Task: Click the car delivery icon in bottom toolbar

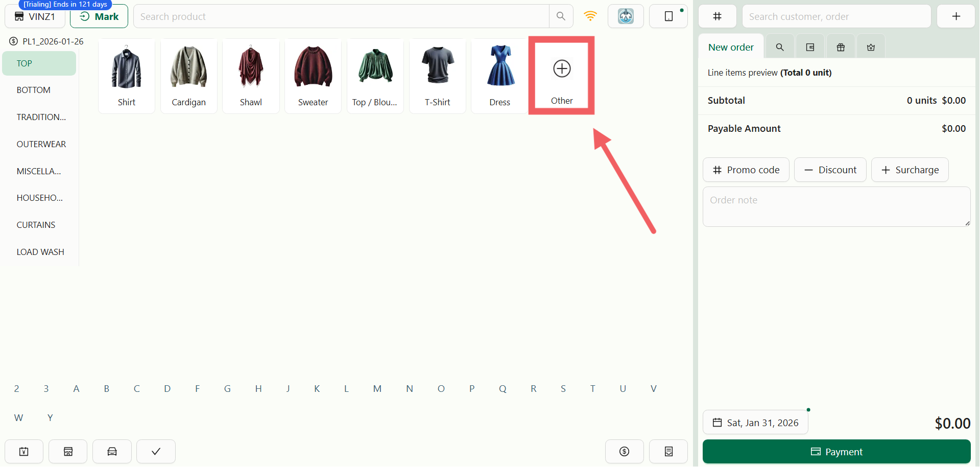Action: [x=112, y=451]
